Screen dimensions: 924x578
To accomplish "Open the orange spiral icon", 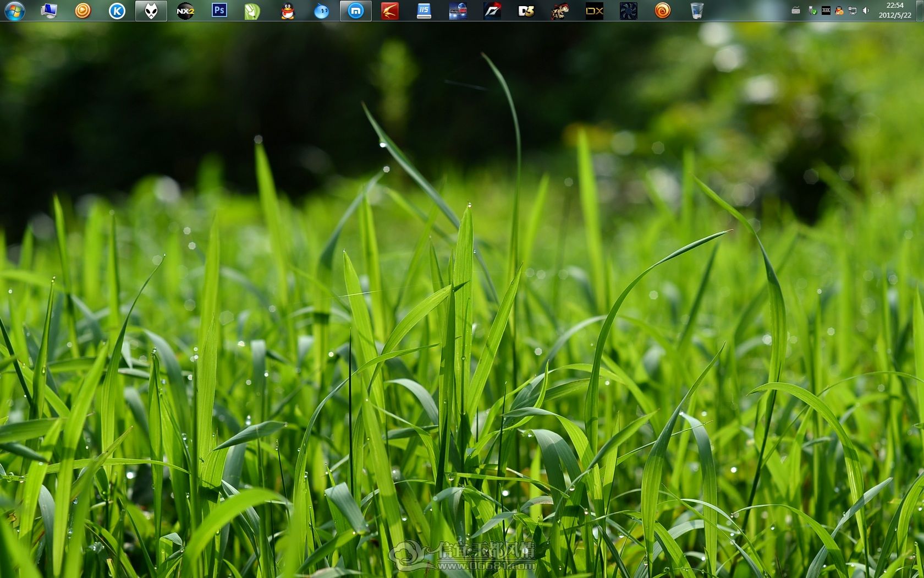I will 663,10.
